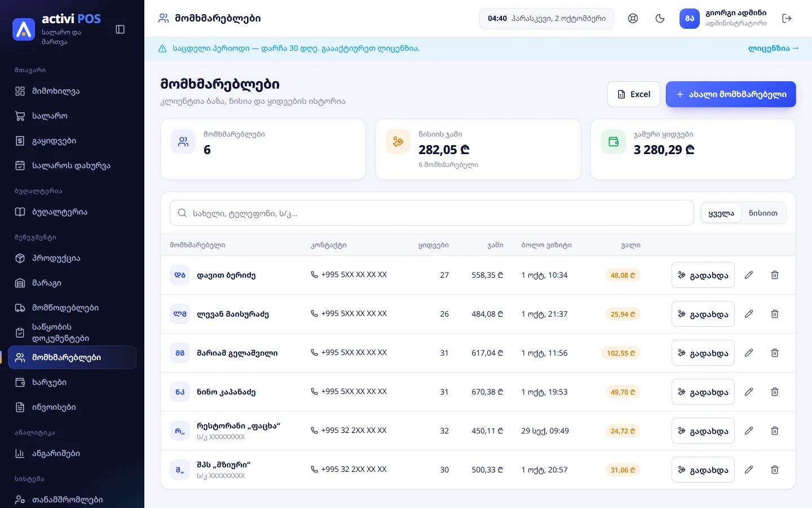Delete ნინო კაპანაძე with the trash icon

click(x=775, y=392)
